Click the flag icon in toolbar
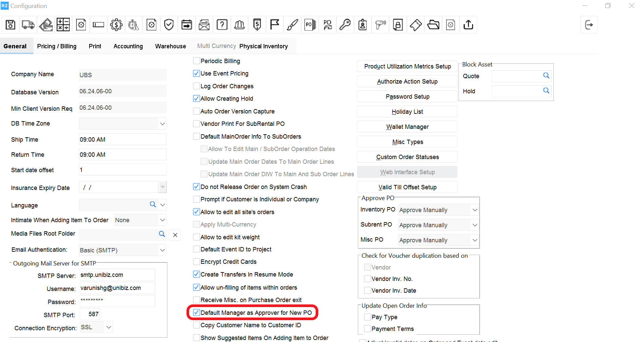644x342 pixels. click(275, 25)
